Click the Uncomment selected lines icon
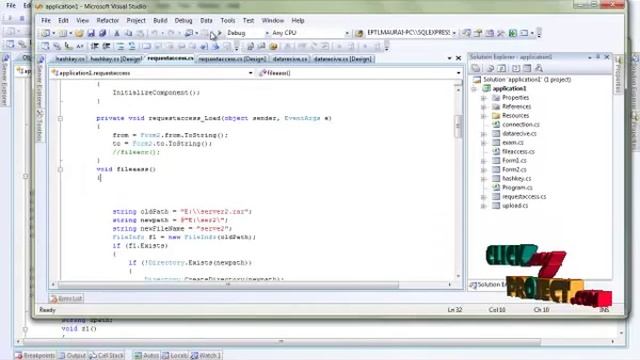640x360 pixels. [132, 46]
